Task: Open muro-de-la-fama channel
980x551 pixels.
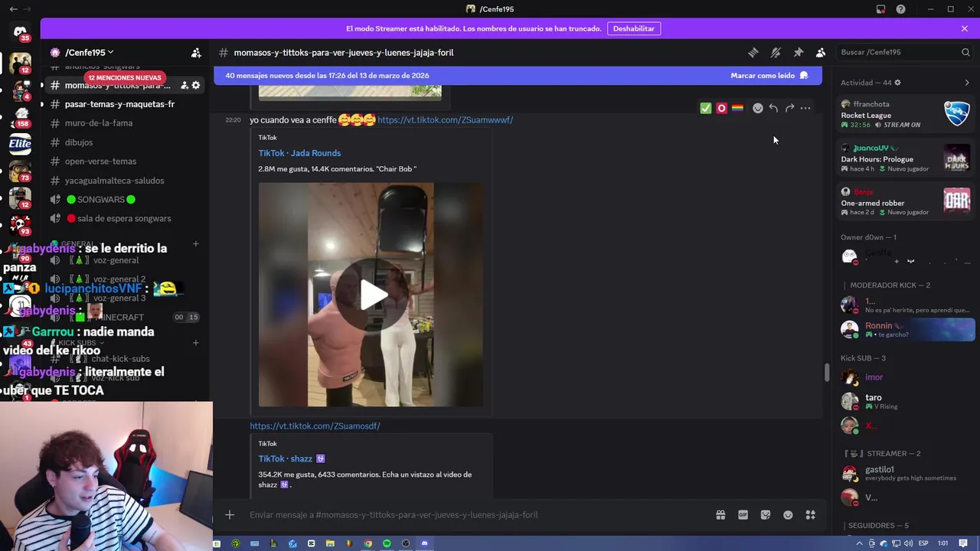Action: tap(99, 123)
